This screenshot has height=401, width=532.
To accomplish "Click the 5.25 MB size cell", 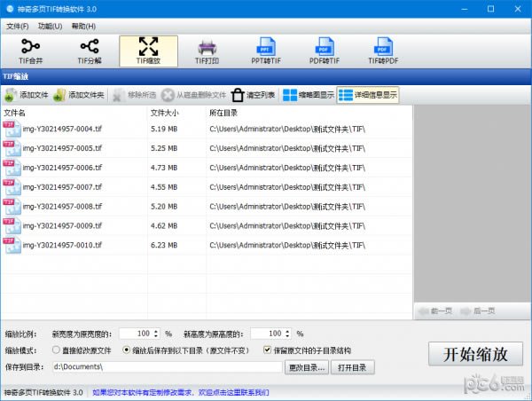I will point(164,148).
